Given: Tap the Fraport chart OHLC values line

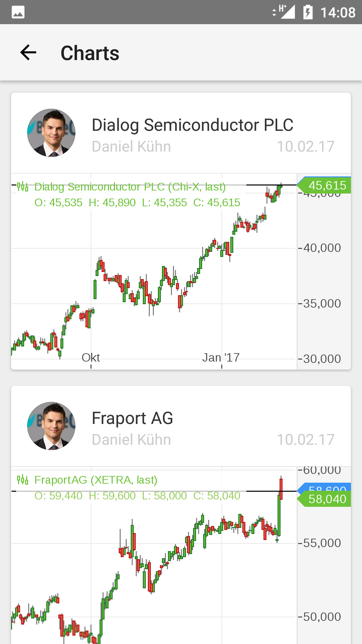Looking at the screenshot, I should (137, 496).
